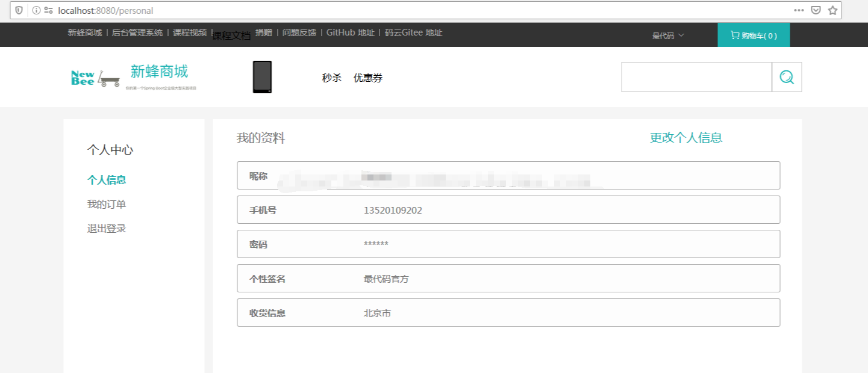This screenshot has height=373, width=868.
Task: Open the 秒杀 menu item
Action: [332, 78]
